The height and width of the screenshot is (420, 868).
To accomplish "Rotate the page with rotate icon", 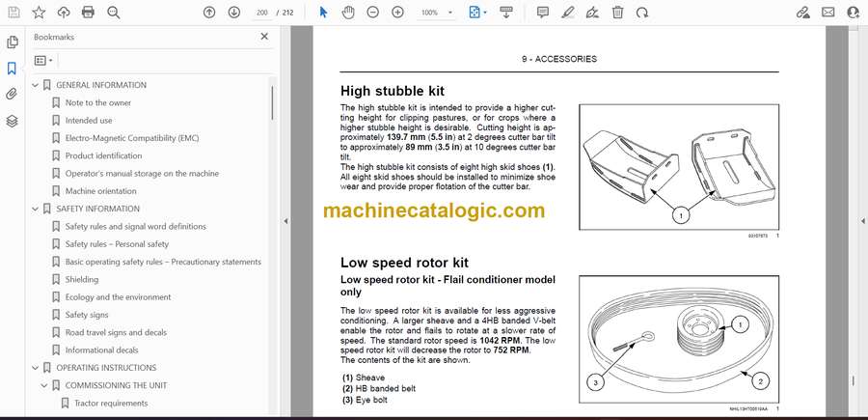I will [x=642, y=13].
